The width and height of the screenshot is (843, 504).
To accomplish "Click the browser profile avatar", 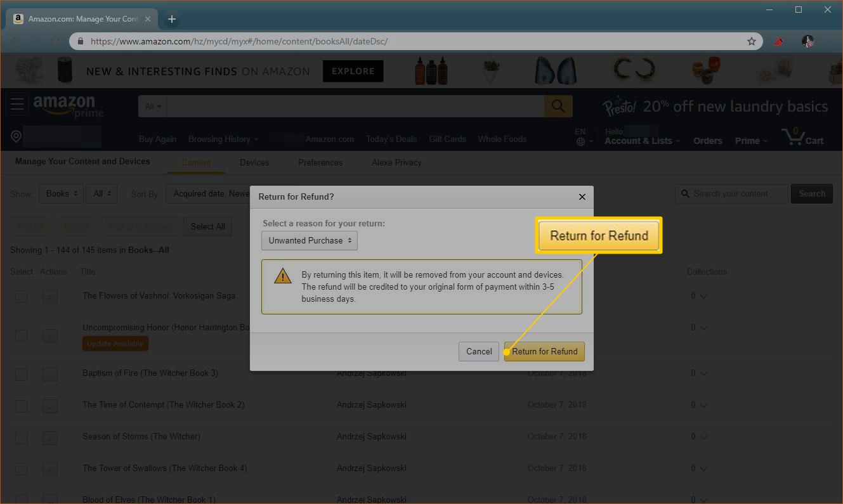I will tap(807, 41).
